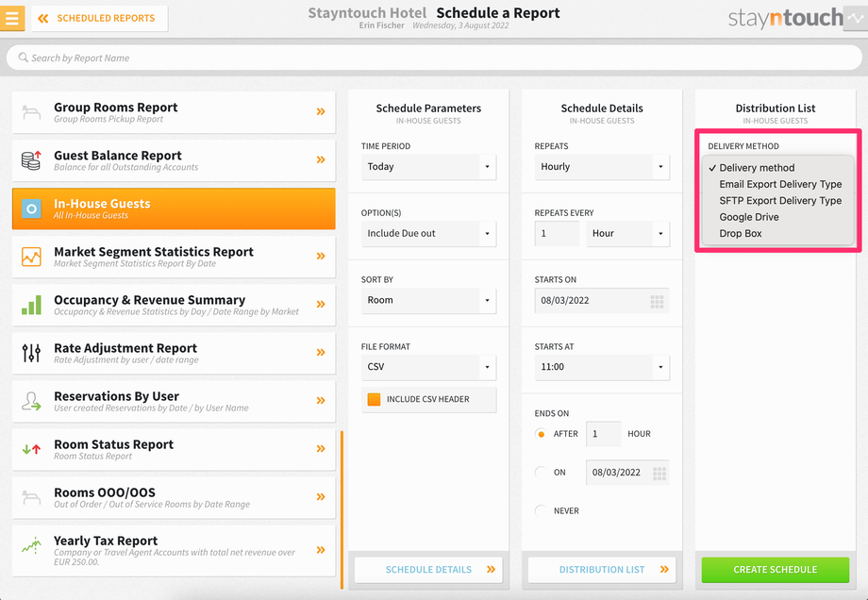868x600 pixels.
Task: Click the Yearly Tax Report graph icon
Action: tap(31, 546)
